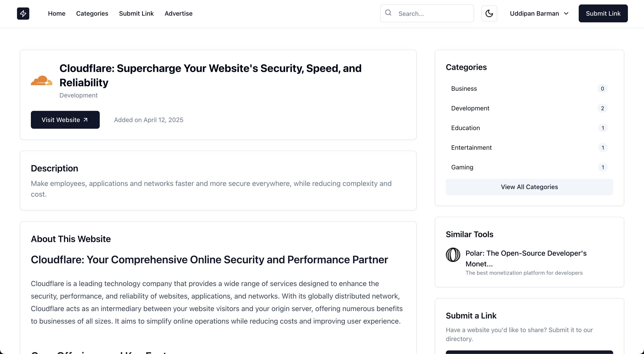This screenshot has width=644, height=354.
Task: Toggle dark mode with the moon icon
Action: pyautogui.click(x=489, y=13)
